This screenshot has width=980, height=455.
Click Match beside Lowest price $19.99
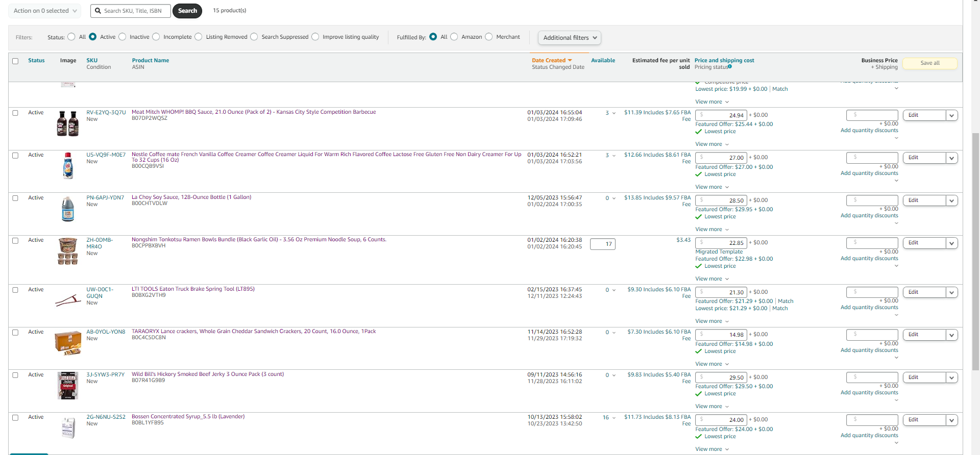pos(780,89)
